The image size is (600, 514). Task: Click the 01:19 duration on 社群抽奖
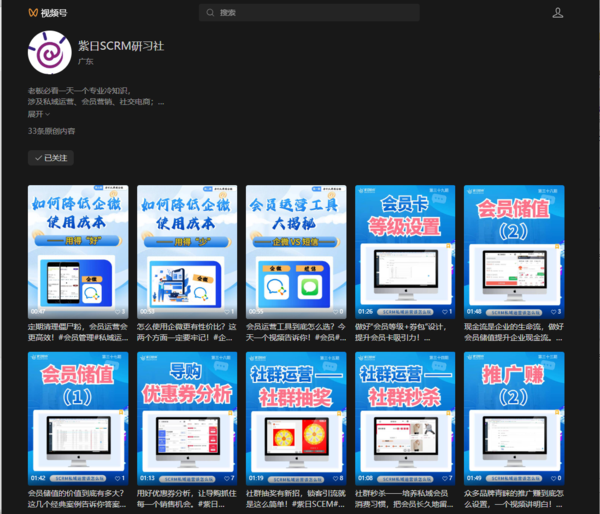pos(256,478)
